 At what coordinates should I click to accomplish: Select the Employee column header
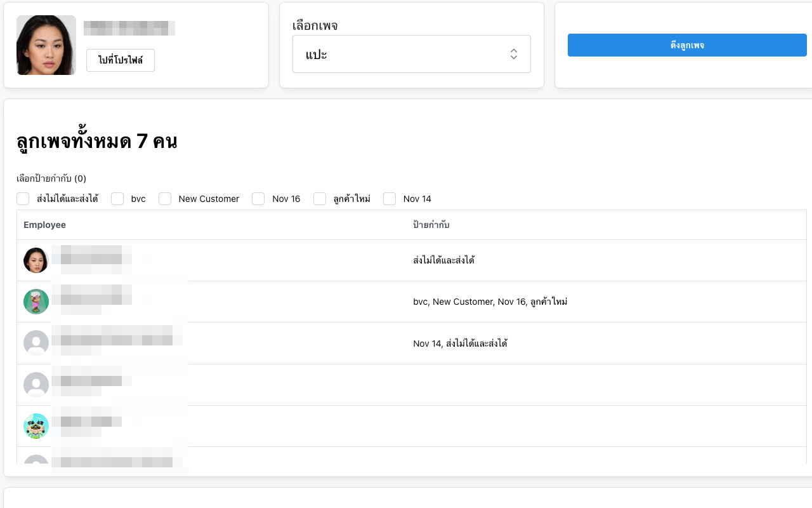44,225
